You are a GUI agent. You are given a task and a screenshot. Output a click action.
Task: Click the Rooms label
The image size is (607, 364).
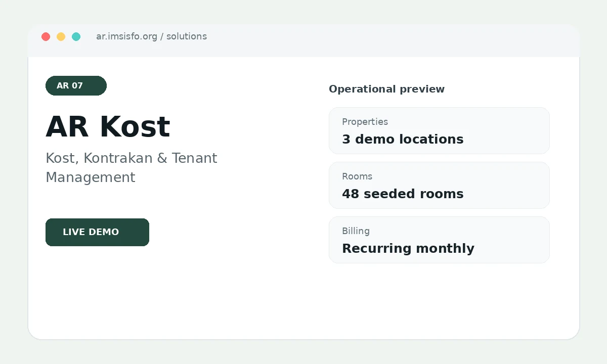pyautogui.click(x=357, y=176)
